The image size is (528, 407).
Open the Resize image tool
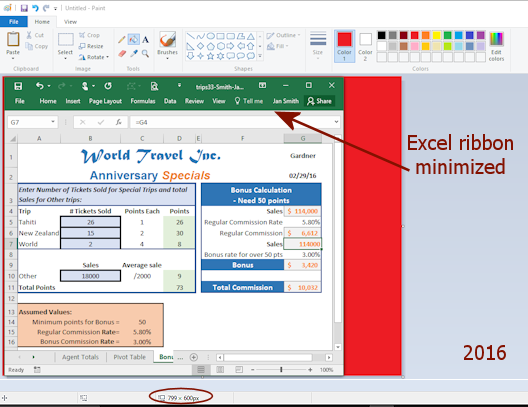coord(91,46)
